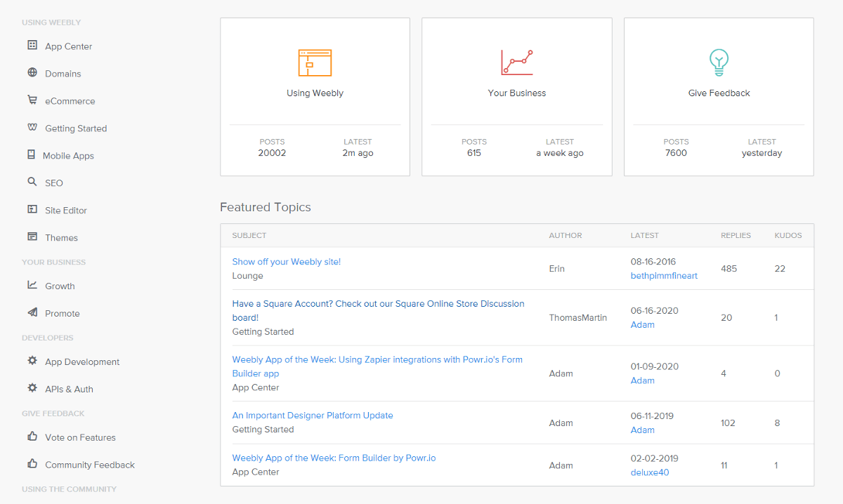Click the 615 posts count
This screenshot has height=504, width=843.
474,153
